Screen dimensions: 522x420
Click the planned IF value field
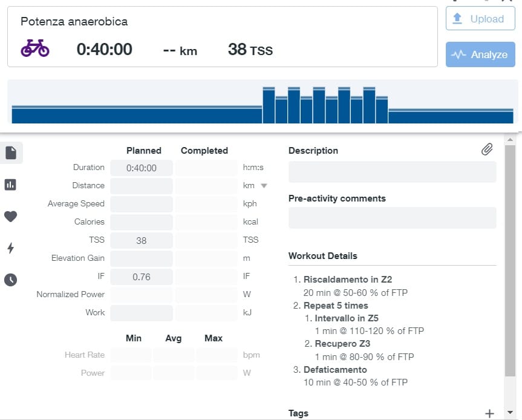point(142,277)
